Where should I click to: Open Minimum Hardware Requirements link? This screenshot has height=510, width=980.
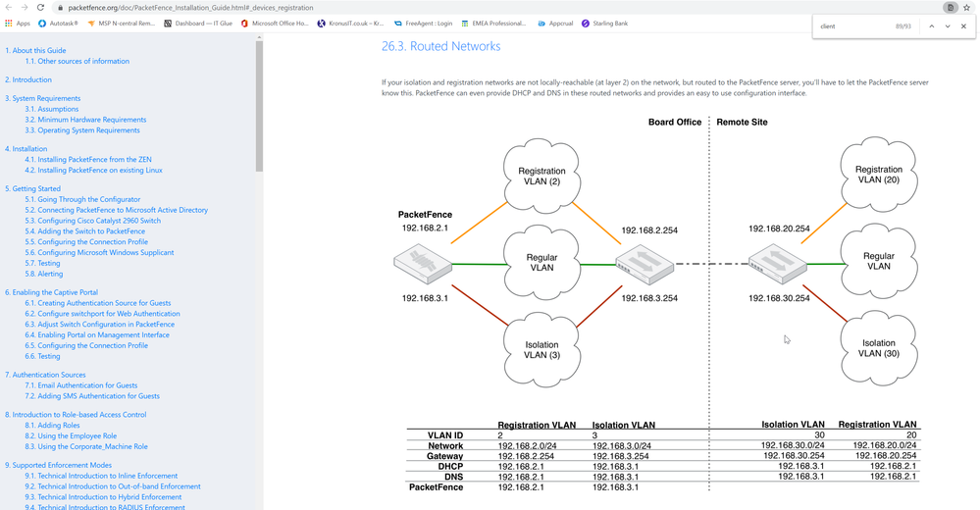pos(85,120)
